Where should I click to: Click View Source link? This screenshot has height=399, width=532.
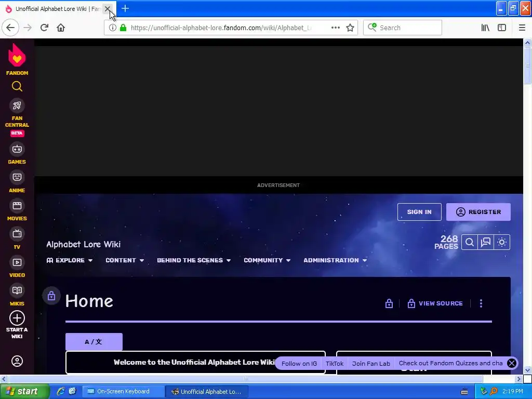coord(441,303)
